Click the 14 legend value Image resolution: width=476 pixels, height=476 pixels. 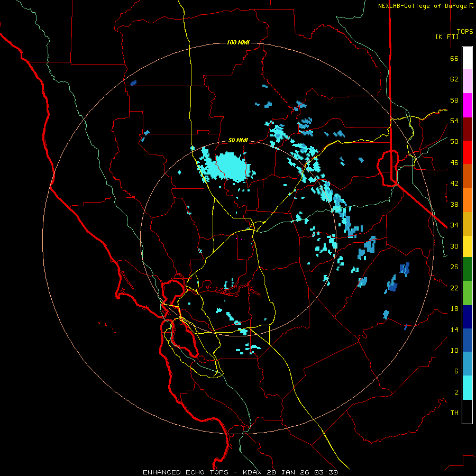point(454,329)
